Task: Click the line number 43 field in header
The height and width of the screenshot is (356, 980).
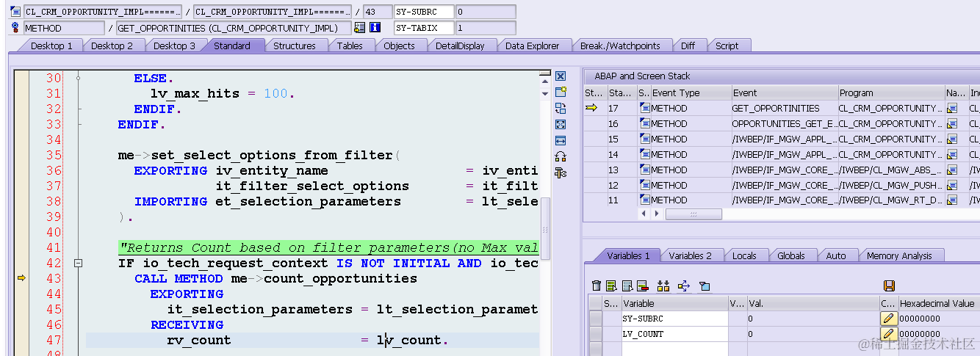Action: tap(378, 12)
